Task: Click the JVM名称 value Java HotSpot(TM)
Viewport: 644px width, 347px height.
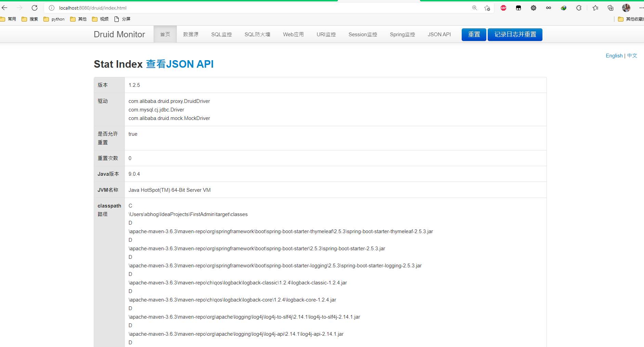Action: 170,190
